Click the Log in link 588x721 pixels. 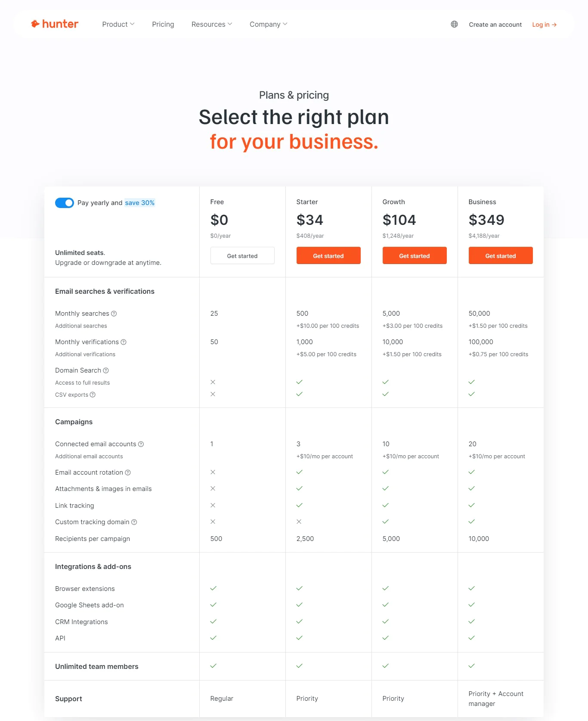click(x=544, y=25)
